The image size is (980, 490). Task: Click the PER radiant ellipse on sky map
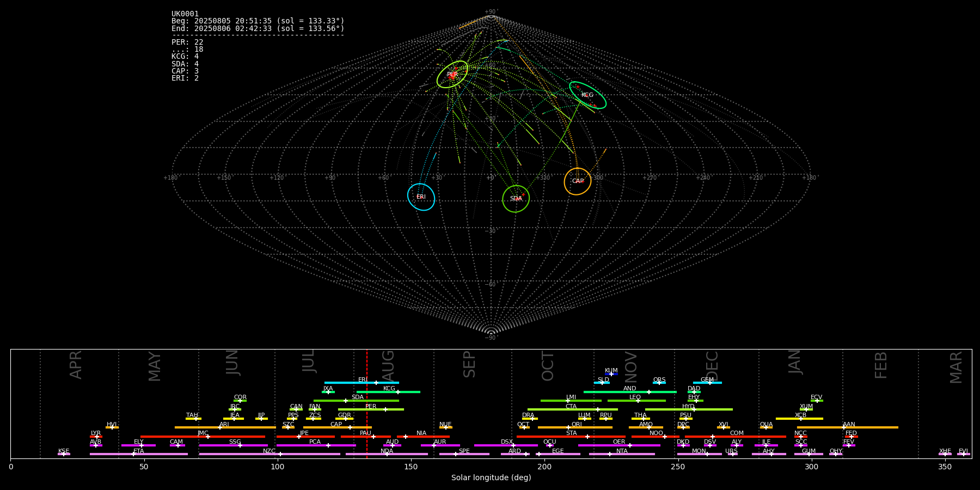pyautogui.click(x=452, y=75)
